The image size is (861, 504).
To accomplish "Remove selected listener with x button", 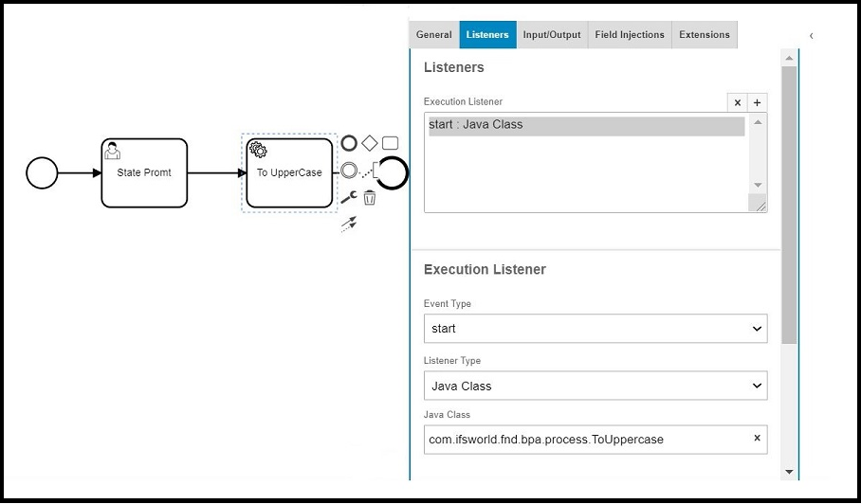I will (738, 102).
